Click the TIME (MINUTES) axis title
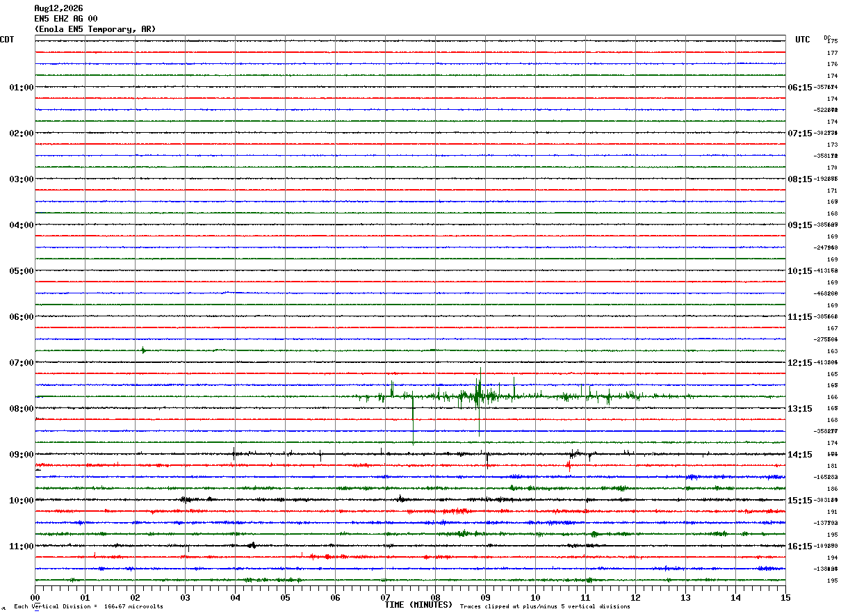This screenshot has height=616, width=841. 418,605
